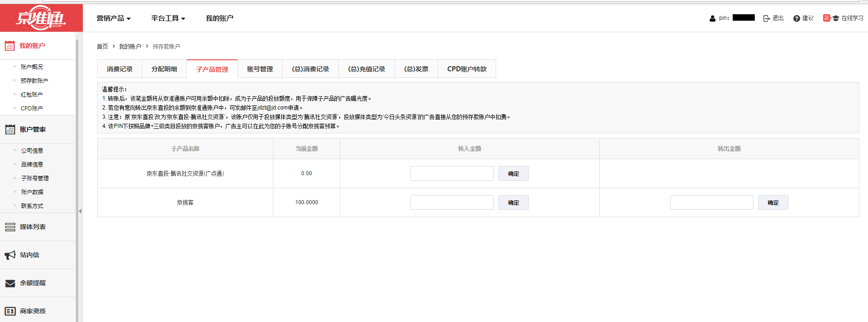Click the 转入金额 input for 京挑客 row

click(452, 202)
